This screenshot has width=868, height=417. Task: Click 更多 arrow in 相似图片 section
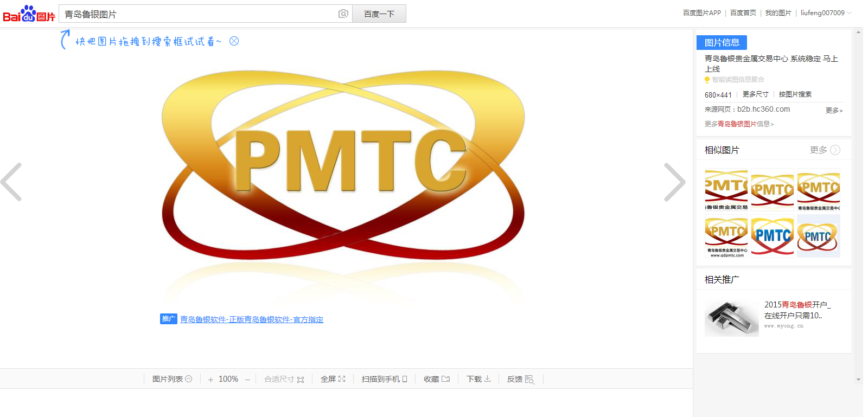(x=825, y=150)
